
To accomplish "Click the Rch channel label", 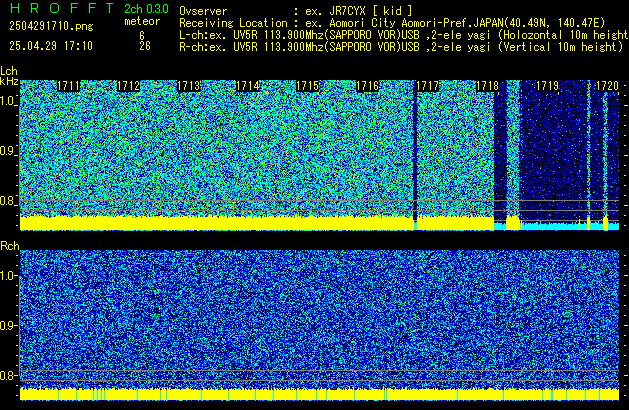I will click(x=10, y=246).
